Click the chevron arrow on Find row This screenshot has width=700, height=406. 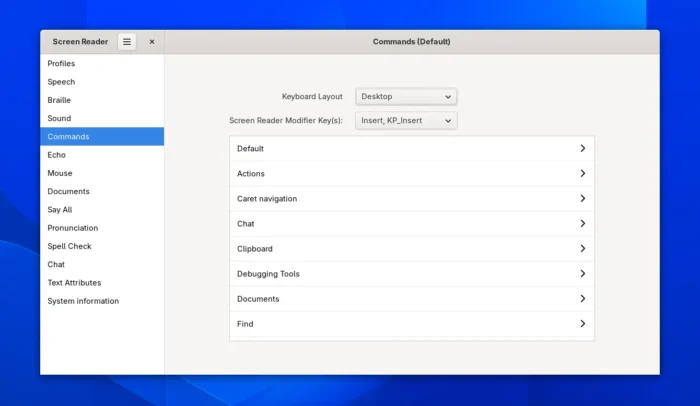coord(582,324)
